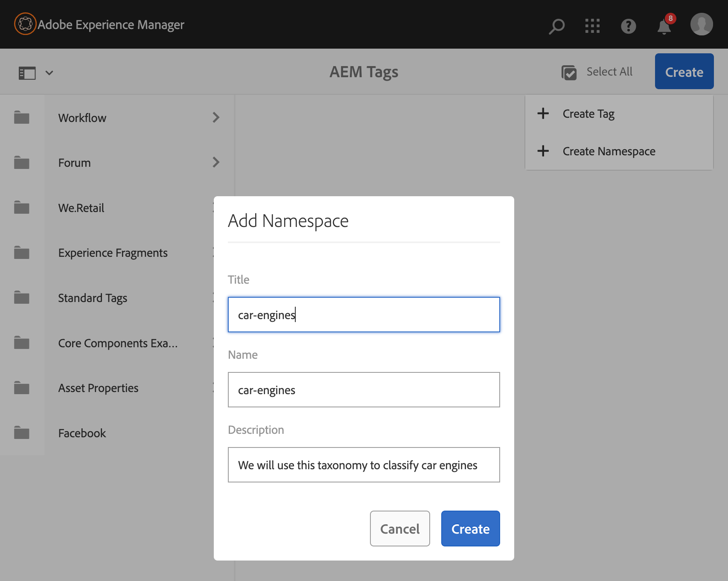
Task: Expand the rail view dropdown chevron
Action: click(x=50, y=73)
